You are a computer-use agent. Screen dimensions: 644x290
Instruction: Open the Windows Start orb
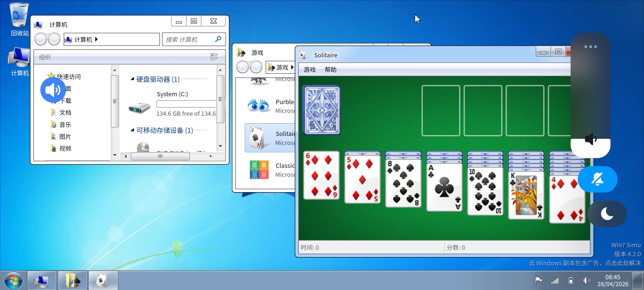pyautogui.click(x=13, y=280)
